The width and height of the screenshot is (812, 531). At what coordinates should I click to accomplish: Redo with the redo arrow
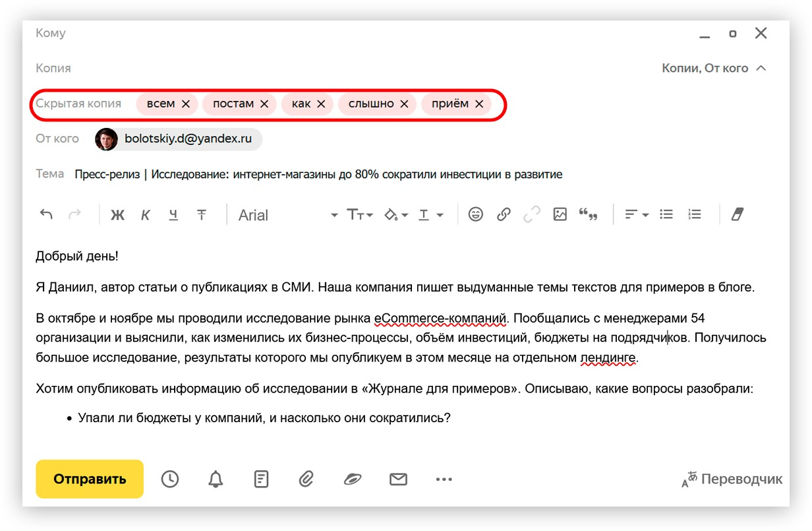pos(75,214)
